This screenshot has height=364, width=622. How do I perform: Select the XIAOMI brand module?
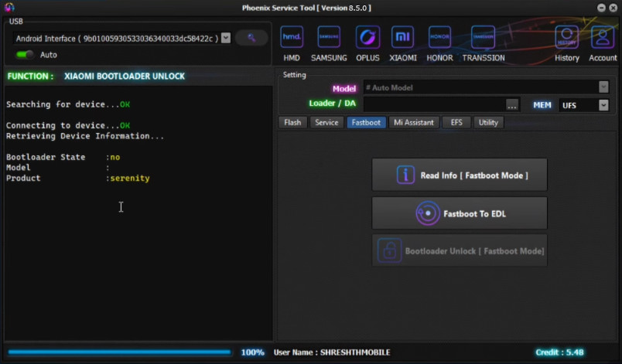point(402,43)
